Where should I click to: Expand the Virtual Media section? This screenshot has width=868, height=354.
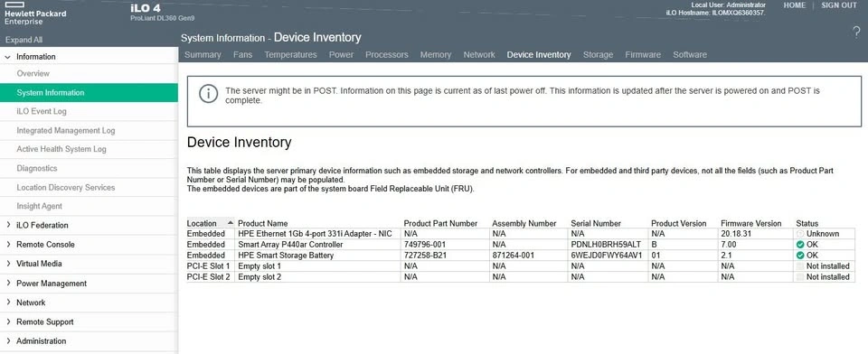tap(8, 264)
